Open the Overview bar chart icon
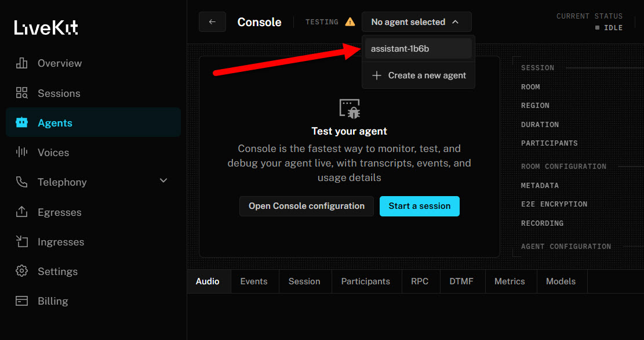The height and width of the screenshot is (340, 644). tap(22, 63)
